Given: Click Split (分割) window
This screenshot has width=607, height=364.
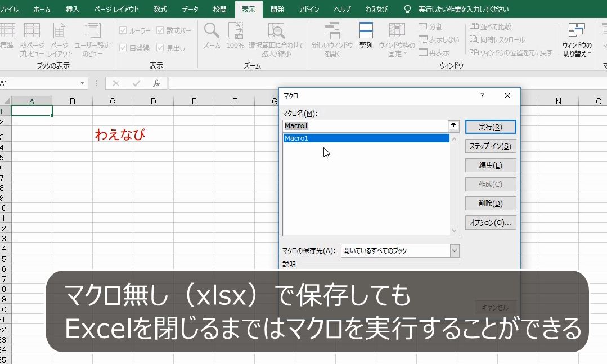Looking at the screenshot, I should pyautogui.click(x=430, y=26).
